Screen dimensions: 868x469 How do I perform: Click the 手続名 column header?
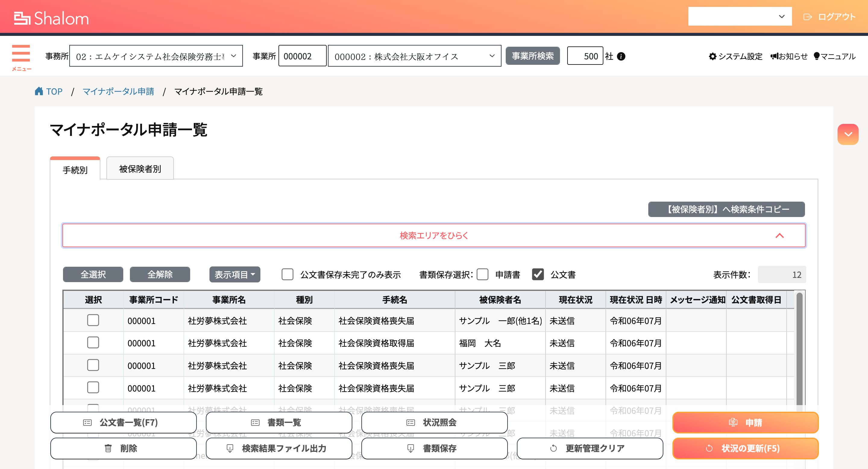tap(395, 300)
